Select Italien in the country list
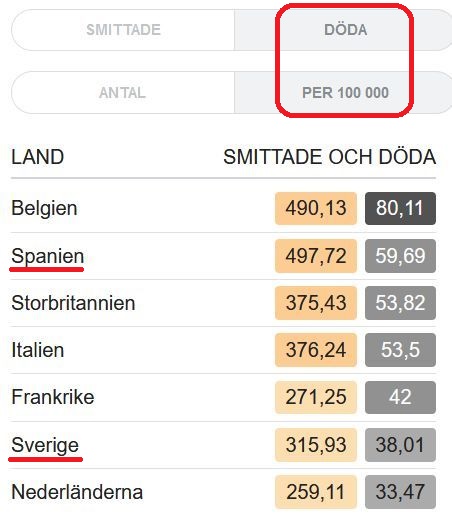Viewport: 452px width, 519px height. point(38,350)
